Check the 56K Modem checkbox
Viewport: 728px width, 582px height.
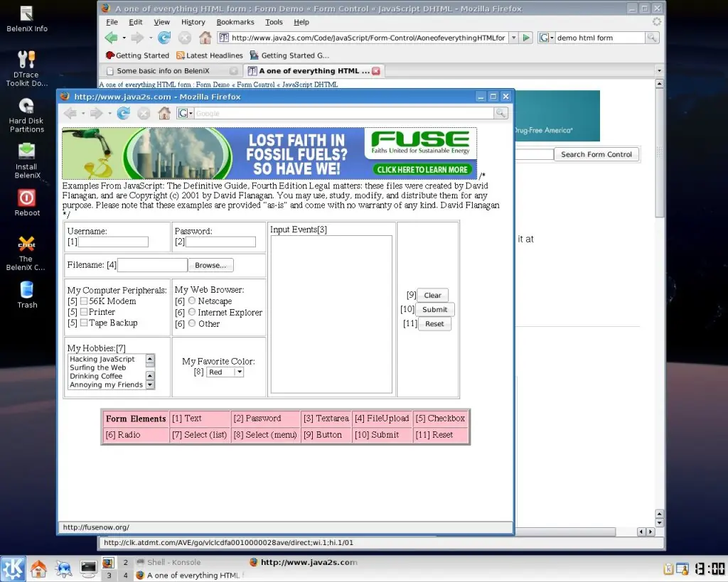[x=84, y=301]
